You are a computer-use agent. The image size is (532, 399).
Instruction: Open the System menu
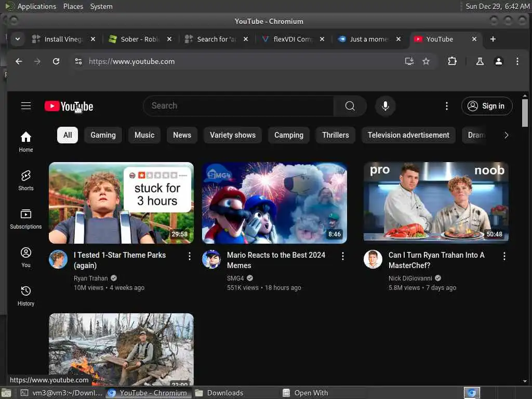101,6
